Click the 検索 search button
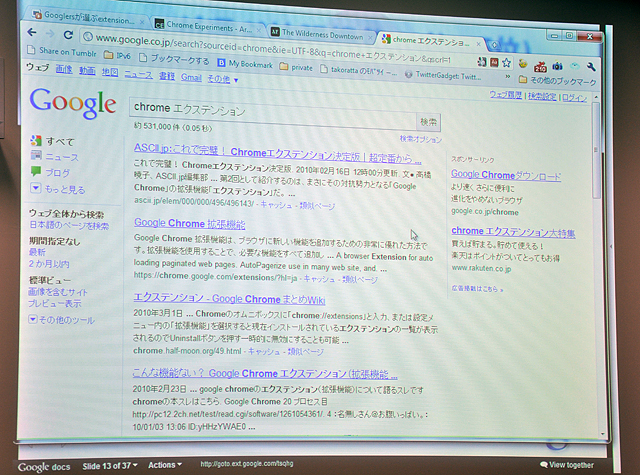Screen dimensions: 640x475 pos(428,122)
